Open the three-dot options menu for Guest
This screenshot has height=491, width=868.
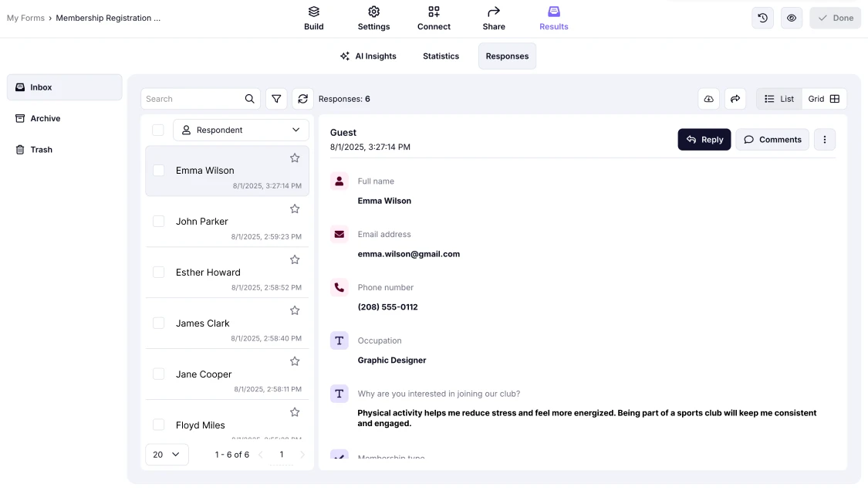click(824, 139)
